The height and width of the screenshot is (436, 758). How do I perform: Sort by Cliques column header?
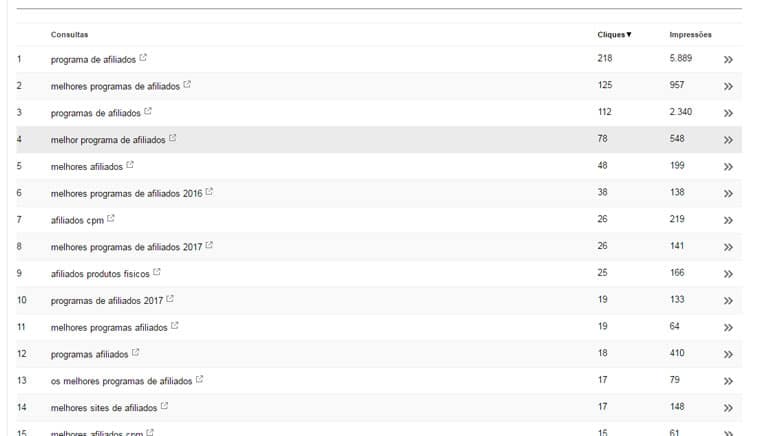[614, 35]
